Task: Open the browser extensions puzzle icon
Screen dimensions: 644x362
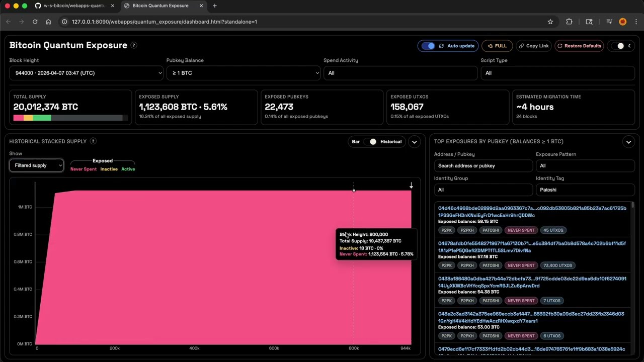Action: (569, 22)
